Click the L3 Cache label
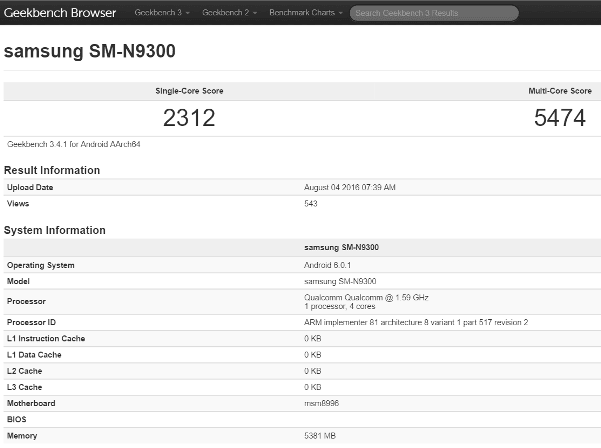 pyautogui.click(x=25, y=387)
